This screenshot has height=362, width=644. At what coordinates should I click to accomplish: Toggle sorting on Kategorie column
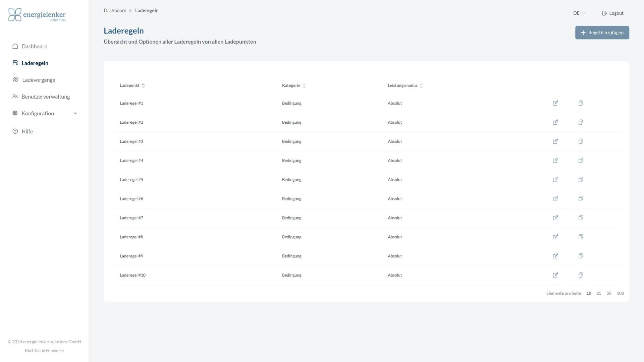pyautogui.click(x=304, y=86)
